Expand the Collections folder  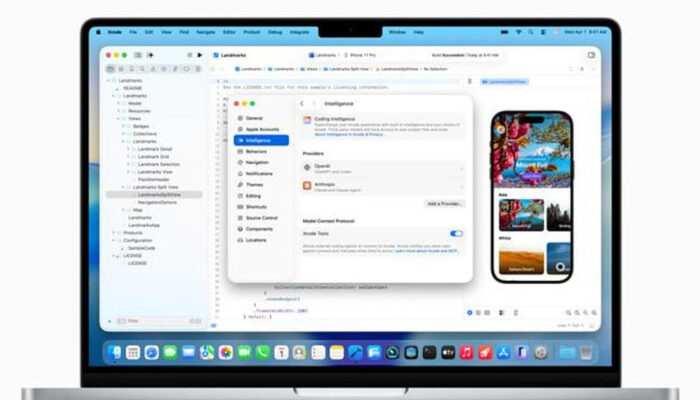tap(124, 134)
